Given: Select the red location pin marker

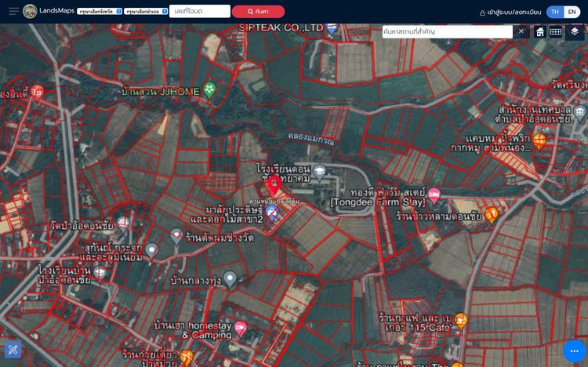Looking at the screenshot, I should coord(274,185).
